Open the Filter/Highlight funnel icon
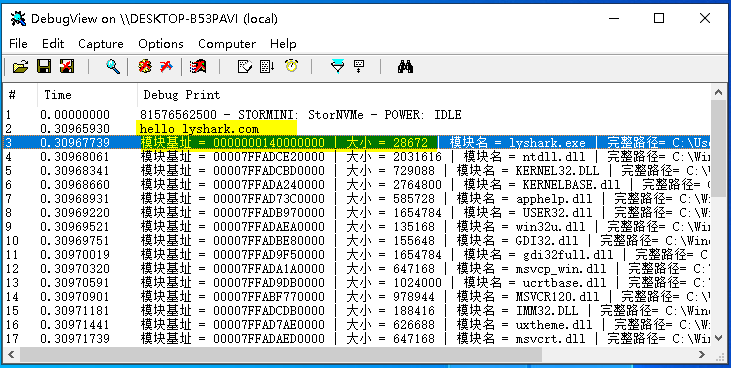This screenshot has width=731, height=368. coord(338,67)
